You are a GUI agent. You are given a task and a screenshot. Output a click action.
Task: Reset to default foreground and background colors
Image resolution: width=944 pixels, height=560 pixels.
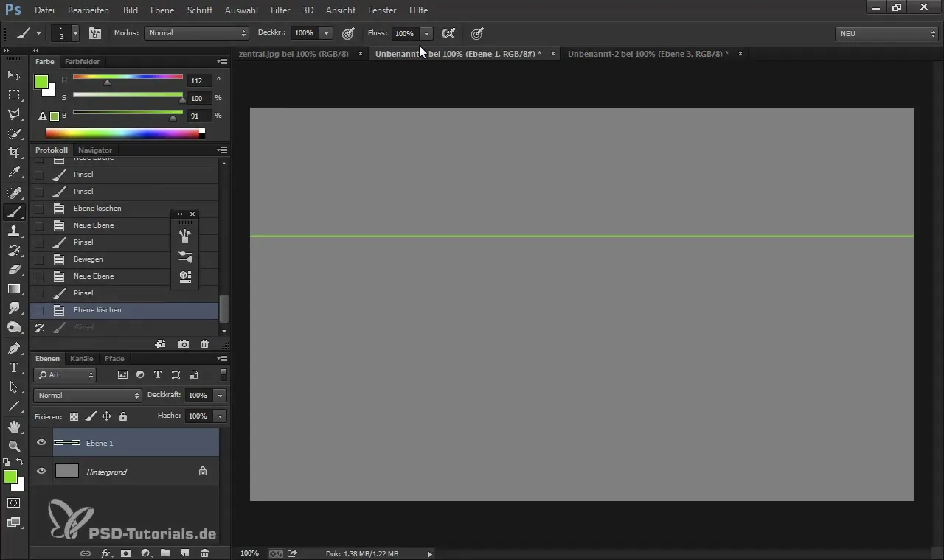(7, 462)
